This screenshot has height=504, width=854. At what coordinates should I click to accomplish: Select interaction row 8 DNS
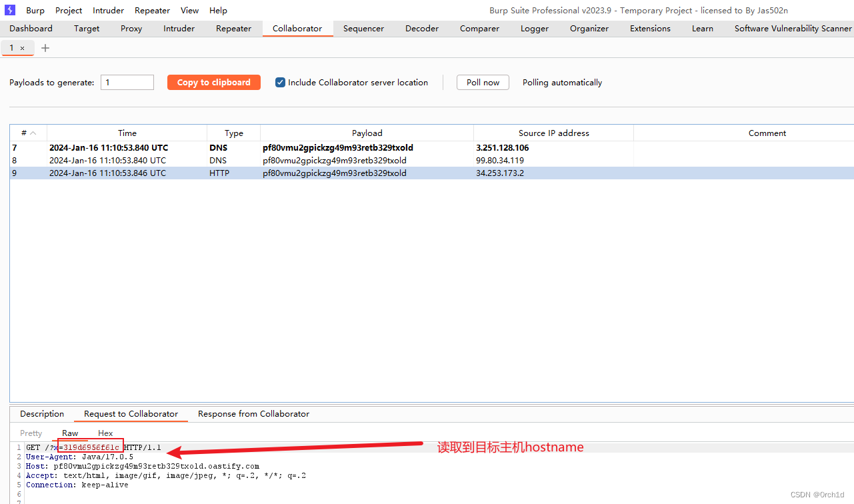tap(432, 161)
